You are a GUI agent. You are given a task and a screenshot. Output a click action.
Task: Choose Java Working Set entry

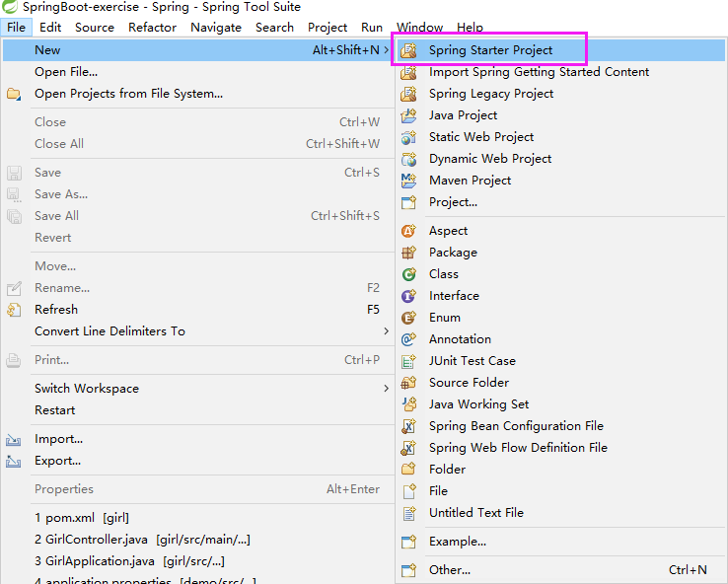pos(561,404)
